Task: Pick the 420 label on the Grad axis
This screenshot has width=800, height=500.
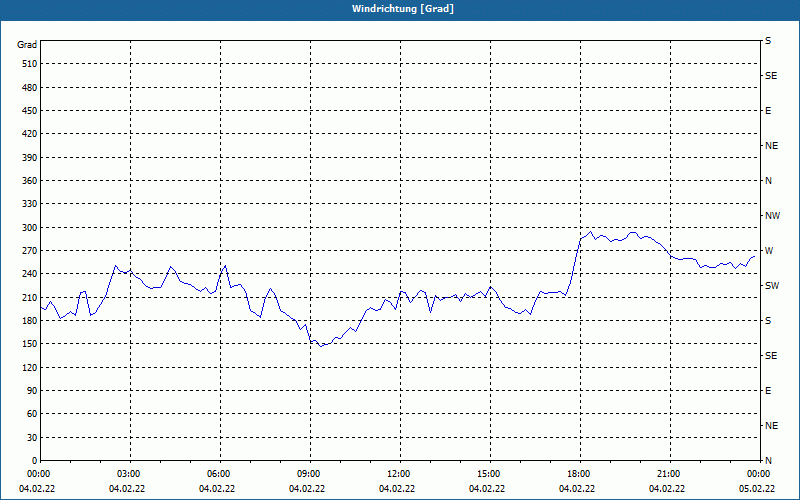Action: point(30,134)
